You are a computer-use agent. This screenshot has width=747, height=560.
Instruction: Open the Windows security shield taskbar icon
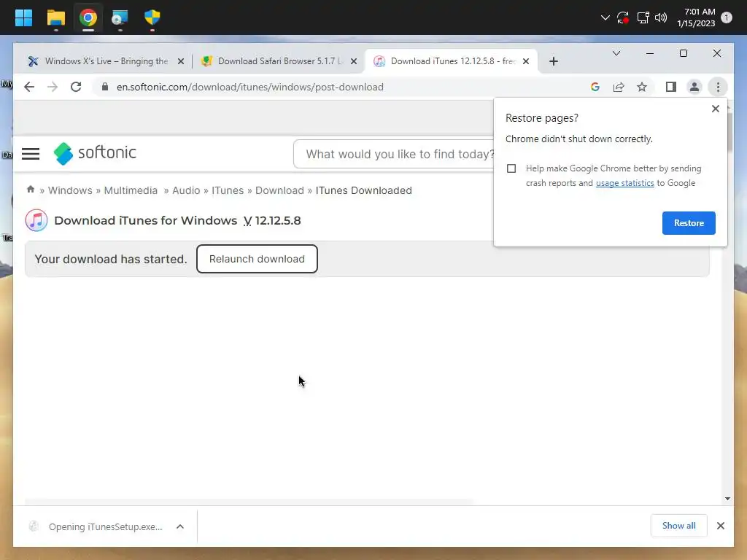152,17
